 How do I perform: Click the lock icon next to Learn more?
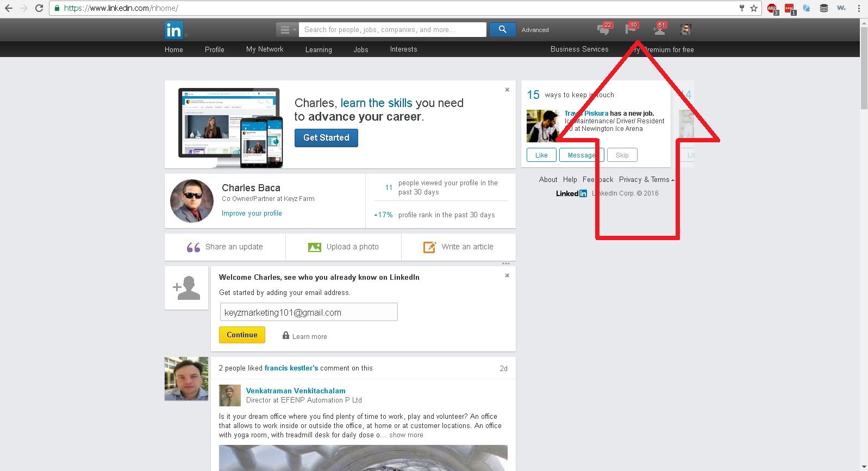pos(286,336)
